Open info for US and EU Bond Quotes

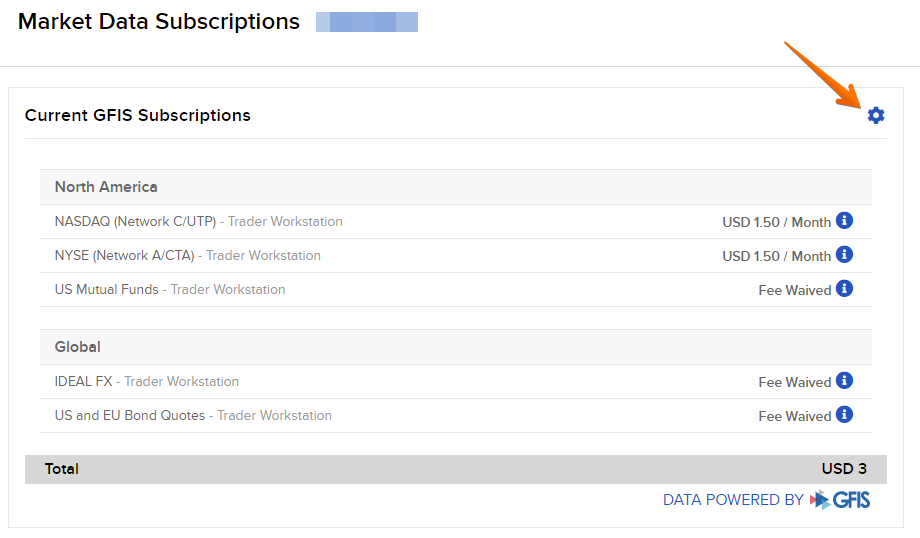click(x=844, y=415)
